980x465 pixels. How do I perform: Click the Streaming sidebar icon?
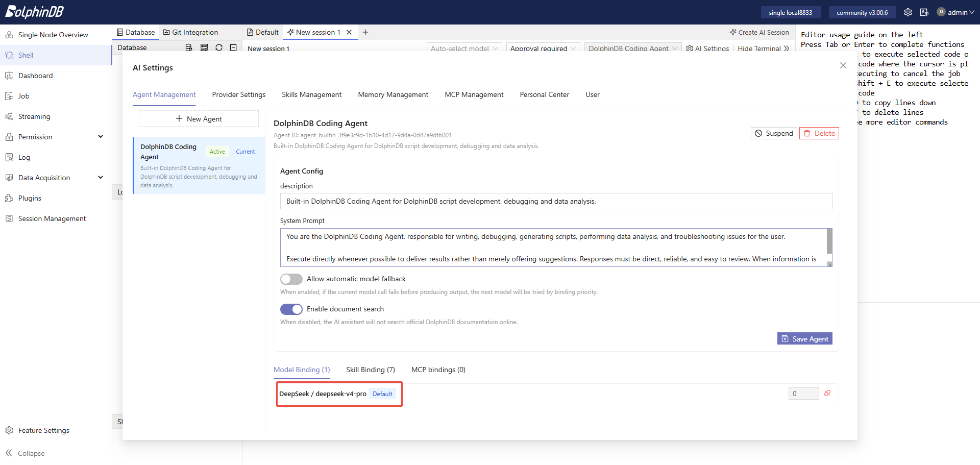9,116
